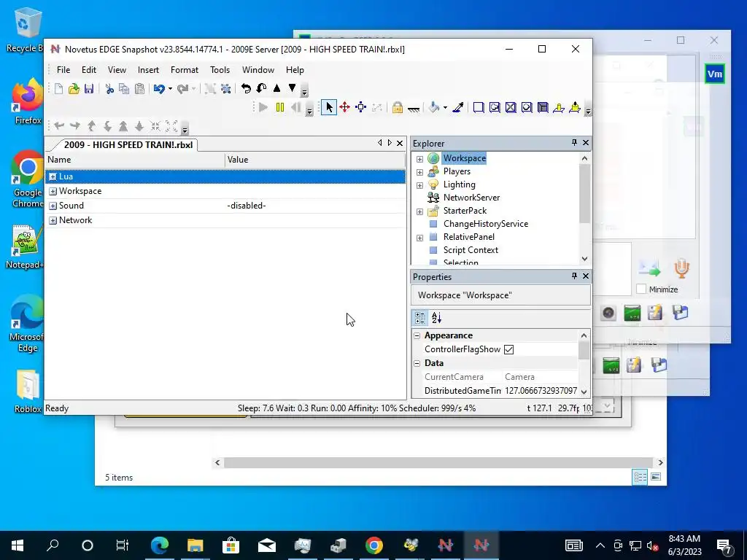Open the Format menu
The width and height of the screenshot is (747, 560).
[x=185, y=69]
